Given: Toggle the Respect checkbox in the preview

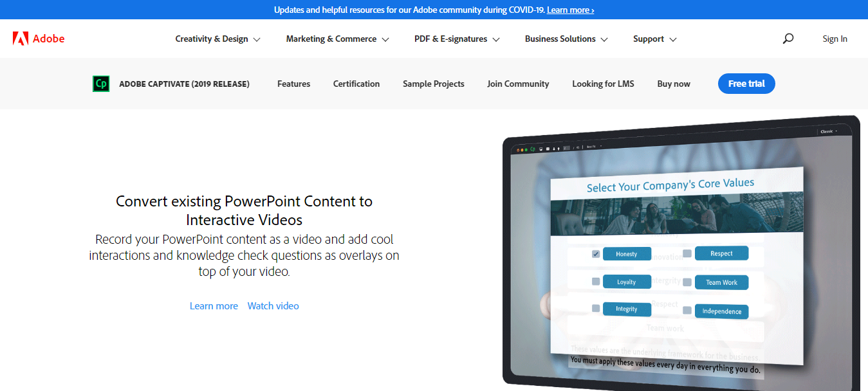Looking at the screenshot, I should click(x=687, y=253).
